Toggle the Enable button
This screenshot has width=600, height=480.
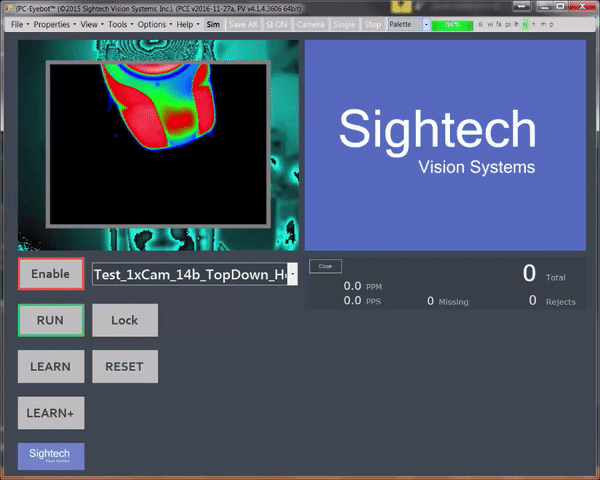pyautogui.click(x=50, y=274)
